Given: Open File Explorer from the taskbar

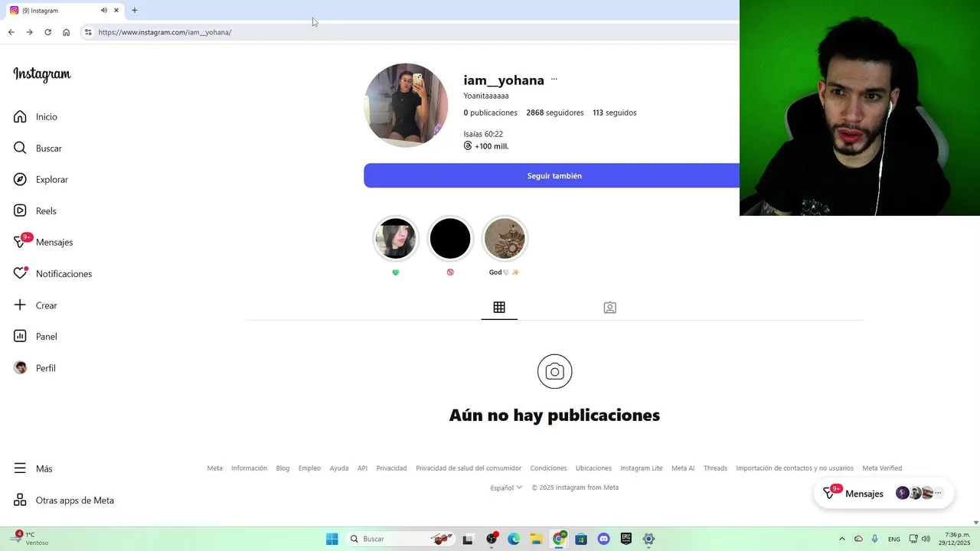Looking at the screenshot, I should click(536, 539).
